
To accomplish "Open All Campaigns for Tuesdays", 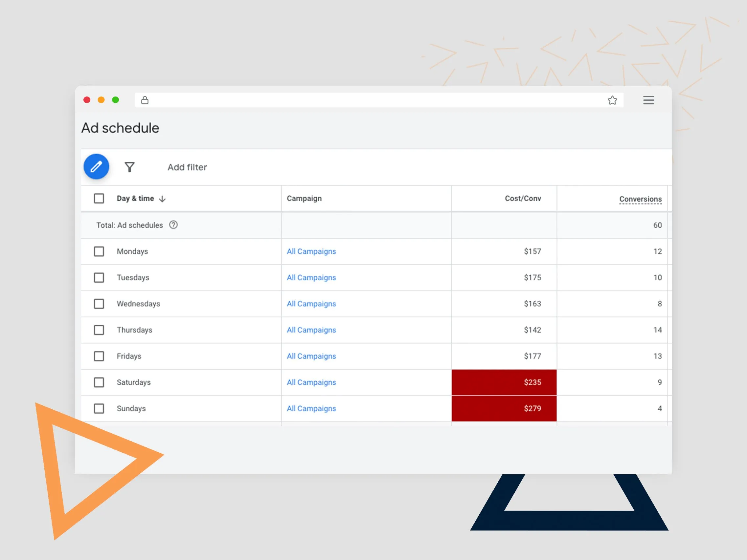I will pos(311,277).
